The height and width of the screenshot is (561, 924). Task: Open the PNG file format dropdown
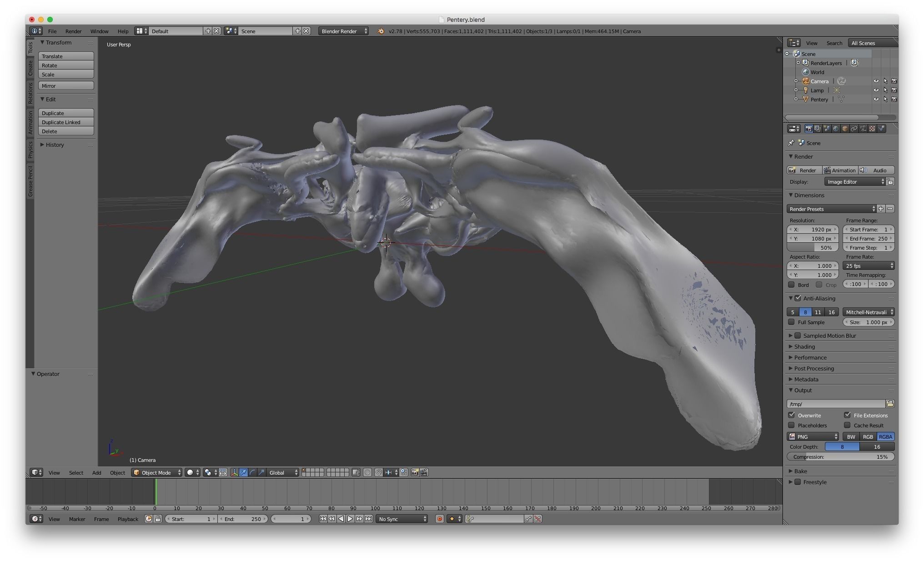pyautogui.click(x=813, y=436)
